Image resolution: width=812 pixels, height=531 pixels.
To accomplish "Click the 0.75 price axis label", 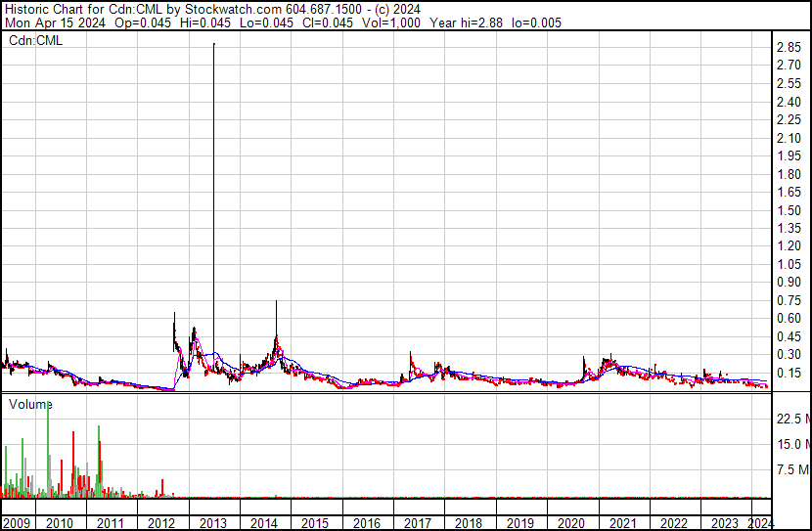I will click(789, 301).
